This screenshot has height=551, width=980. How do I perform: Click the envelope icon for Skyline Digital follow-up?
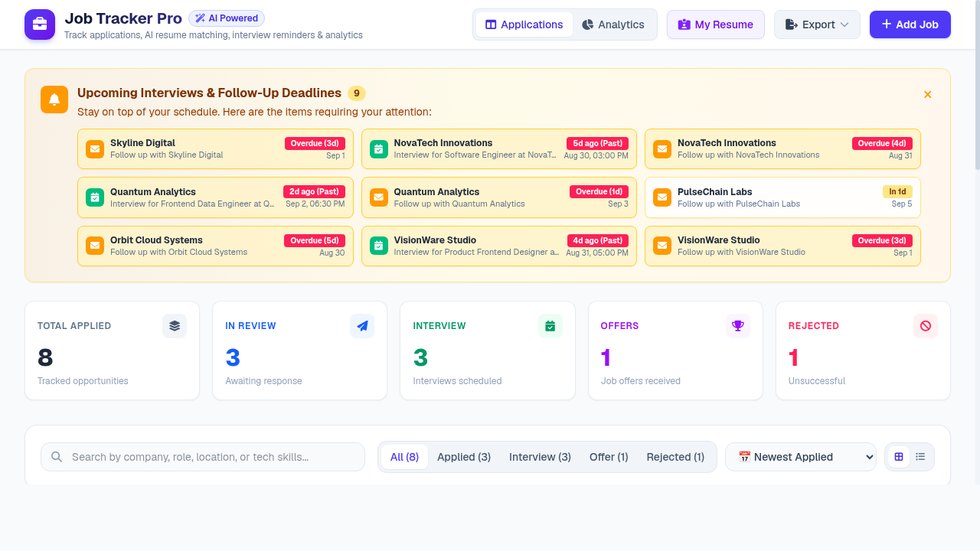95,148
